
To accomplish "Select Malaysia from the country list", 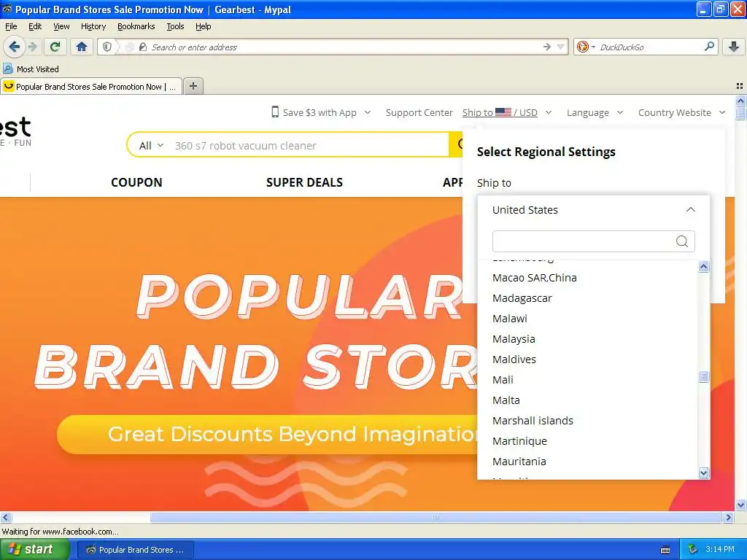I will pos(514,339).
